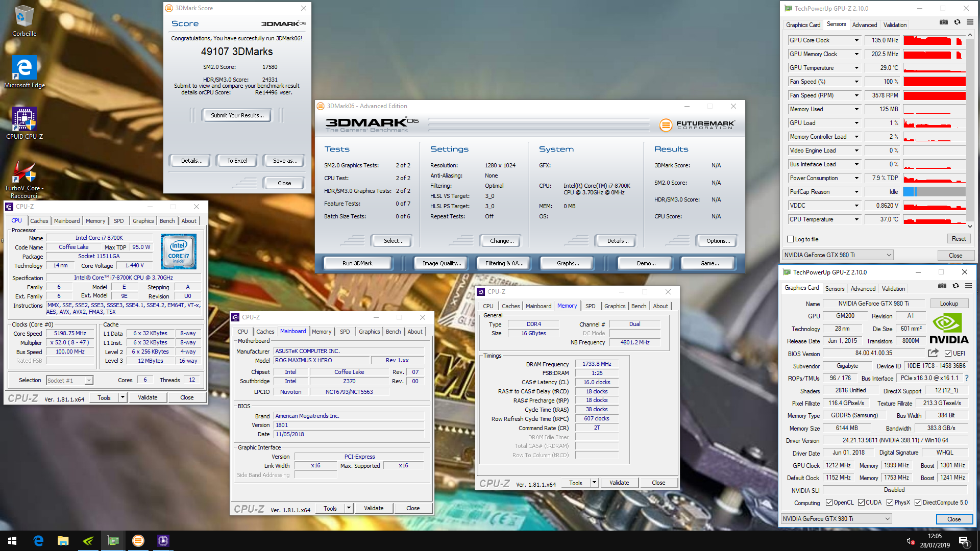
Task: Click the Core Speed value field in CPU-Z
Action: (70, 334)
